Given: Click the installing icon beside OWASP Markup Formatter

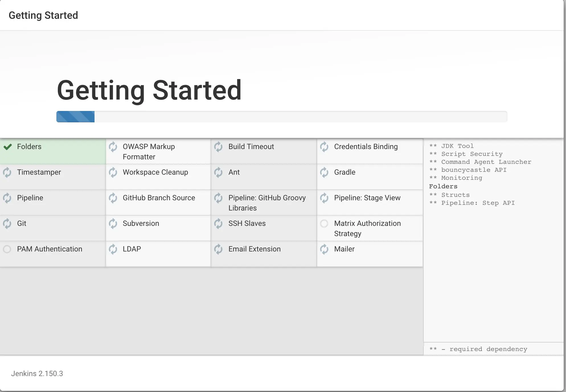Looking at the screenshot, I should pos(113,147).
